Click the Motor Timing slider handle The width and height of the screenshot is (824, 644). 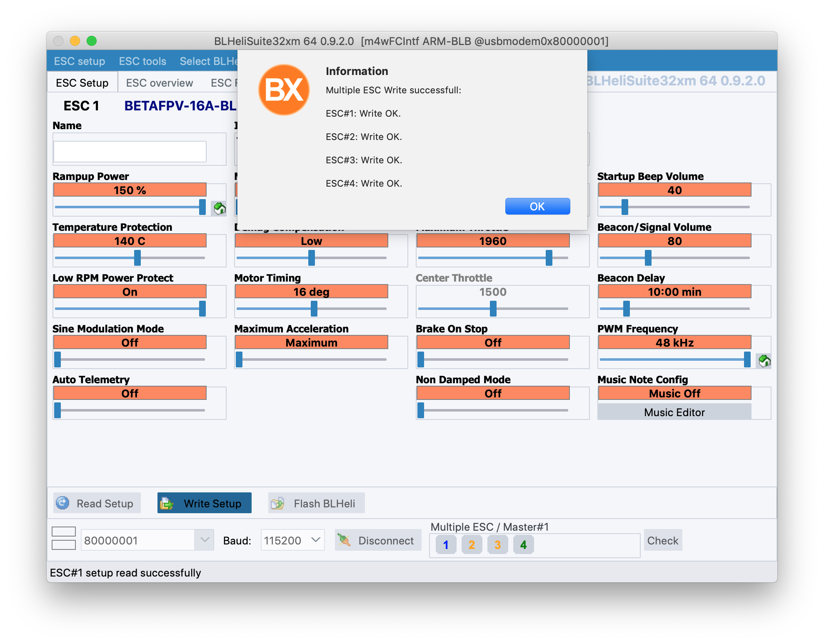[x=314, y=309]
